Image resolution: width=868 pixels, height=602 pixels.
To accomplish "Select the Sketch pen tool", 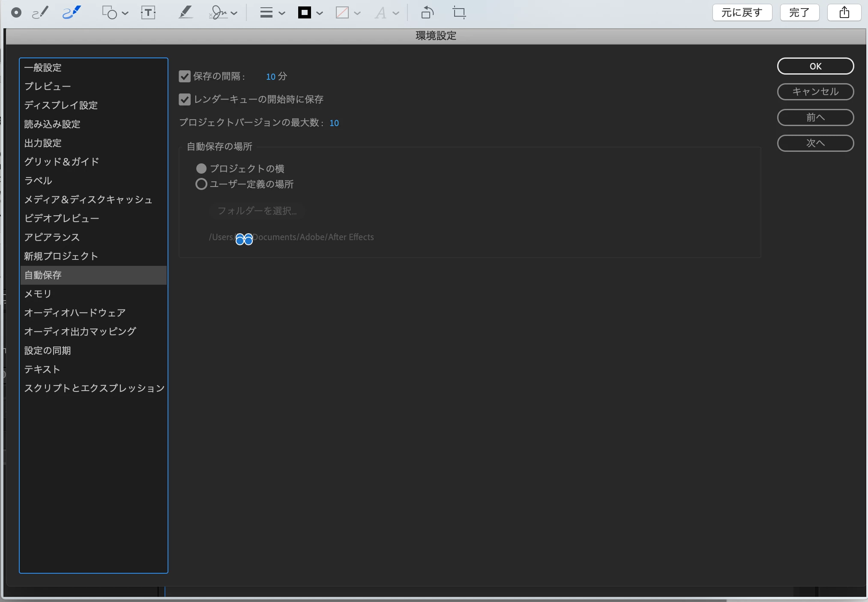I will point(40,12).
